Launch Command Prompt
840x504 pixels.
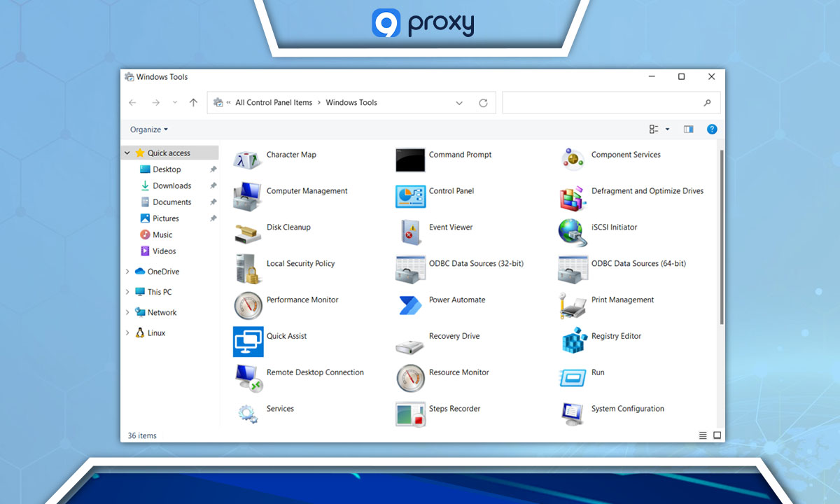click(460, 154)
